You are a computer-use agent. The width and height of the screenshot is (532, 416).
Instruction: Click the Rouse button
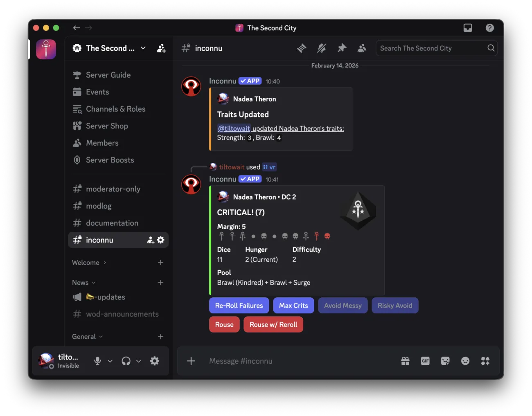point(224,325)
